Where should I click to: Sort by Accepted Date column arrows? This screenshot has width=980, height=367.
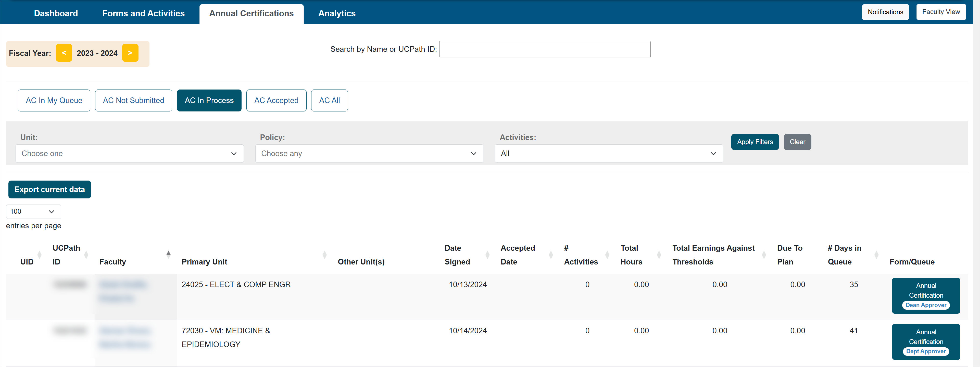pyautogui.click(x=550, y=255)
